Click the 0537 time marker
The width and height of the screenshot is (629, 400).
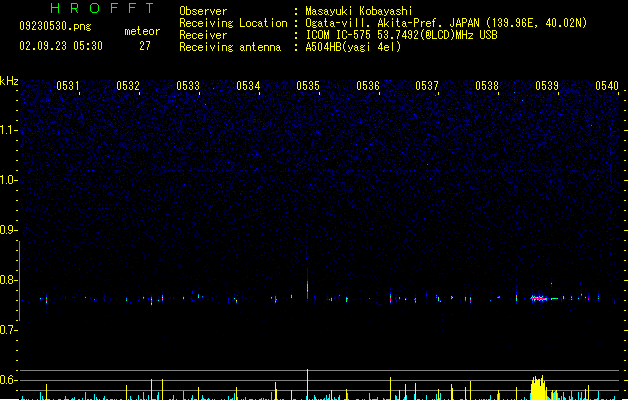coord(427,86)
